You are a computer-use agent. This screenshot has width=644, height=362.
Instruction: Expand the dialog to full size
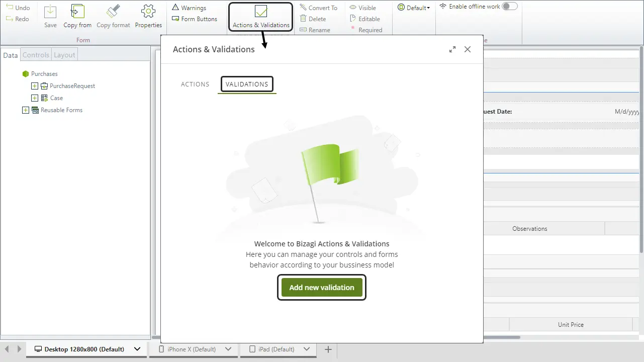452,49
